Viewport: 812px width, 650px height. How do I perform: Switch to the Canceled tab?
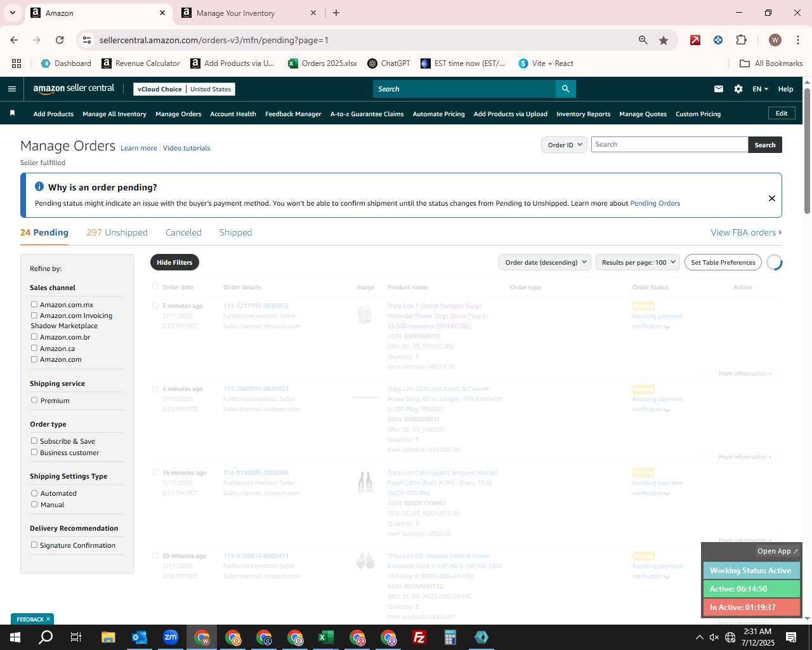pos(183,232)
